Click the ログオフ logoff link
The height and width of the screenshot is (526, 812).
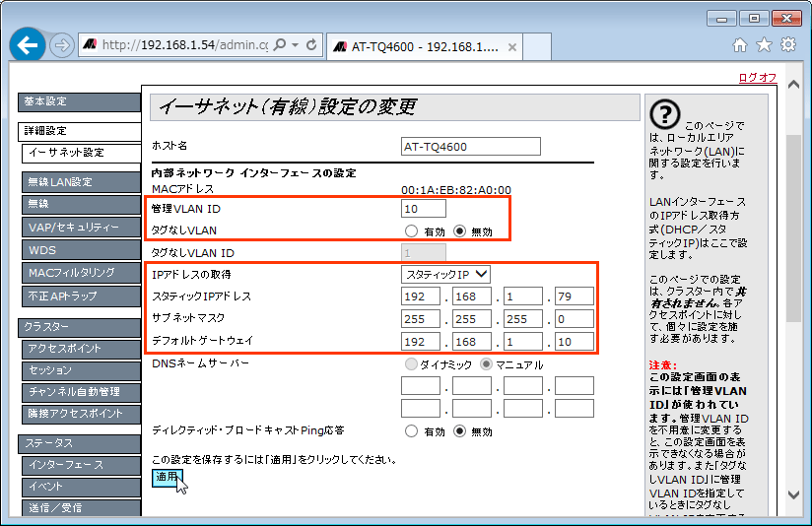click(x=758, y=78)
